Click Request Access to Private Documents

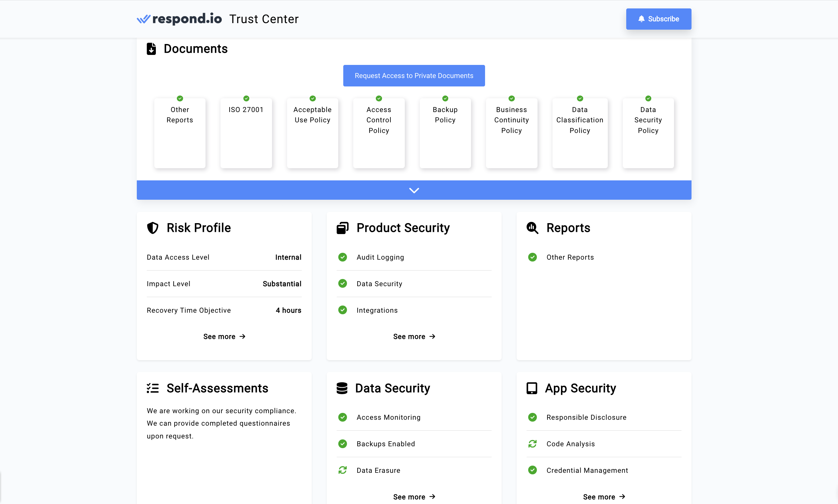(x=414, y=76)
